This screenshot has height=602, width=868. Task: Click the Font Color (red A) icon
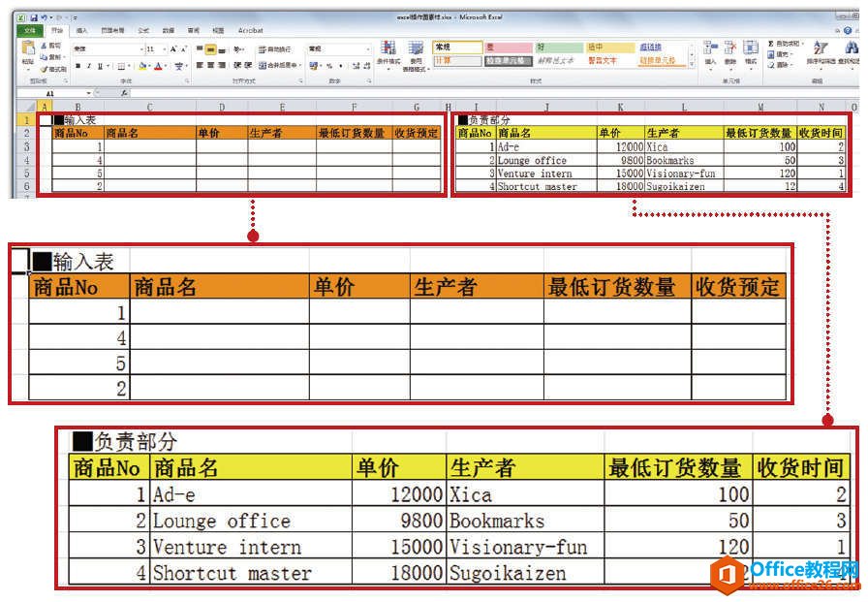point(158,66)
